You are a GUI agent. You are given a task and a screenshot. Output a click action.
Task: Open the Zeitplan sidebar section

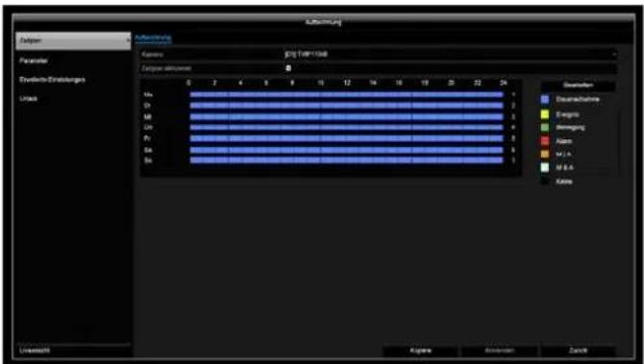coord(73,41)
